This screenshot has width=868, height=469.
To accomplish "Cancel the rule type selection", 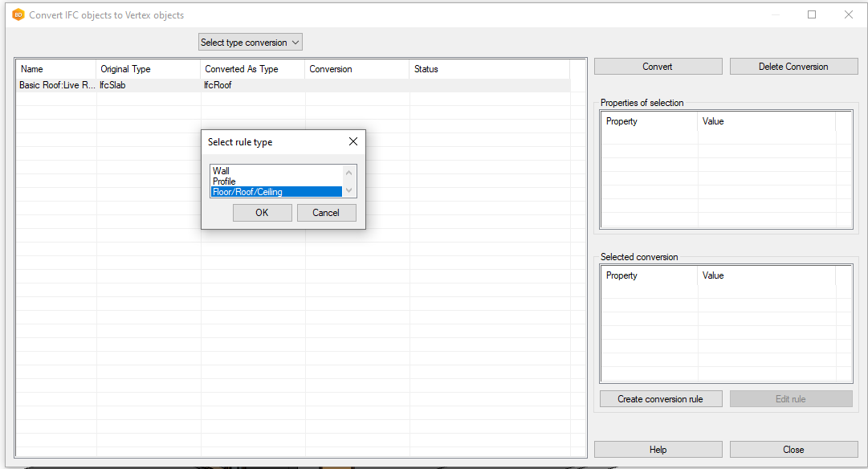I will [326, 213].
